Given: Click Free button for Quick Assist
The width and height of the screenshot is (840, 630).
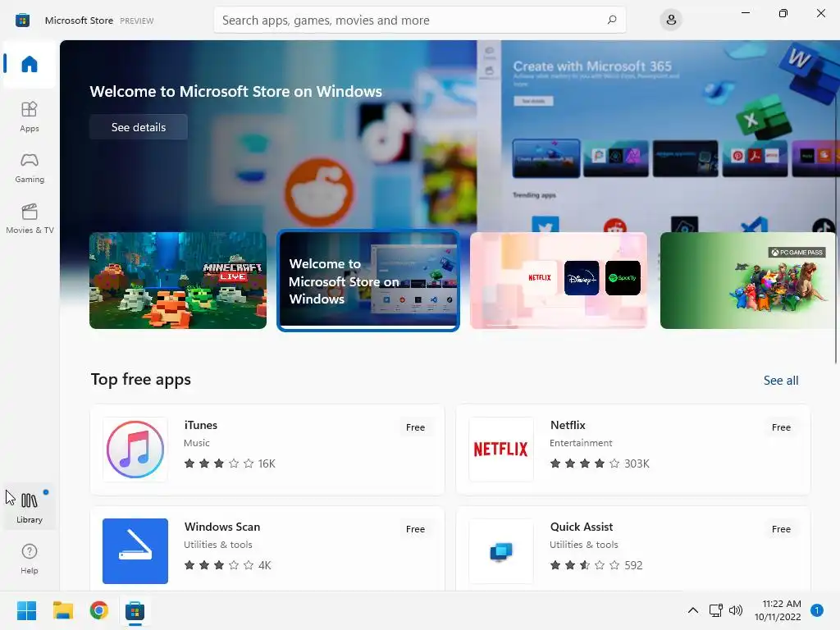Looking at the screenshot, I should pos(781,529).
